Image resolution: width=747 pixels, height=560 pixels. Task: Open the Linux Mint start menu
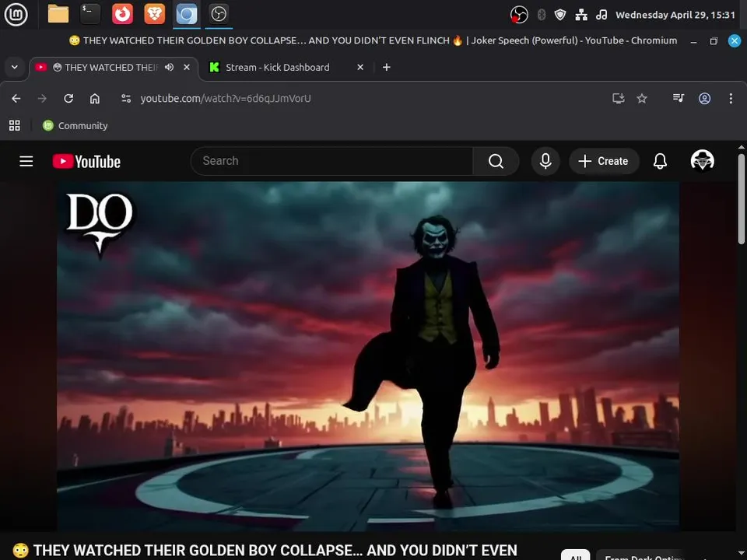(x=16, y=14)
